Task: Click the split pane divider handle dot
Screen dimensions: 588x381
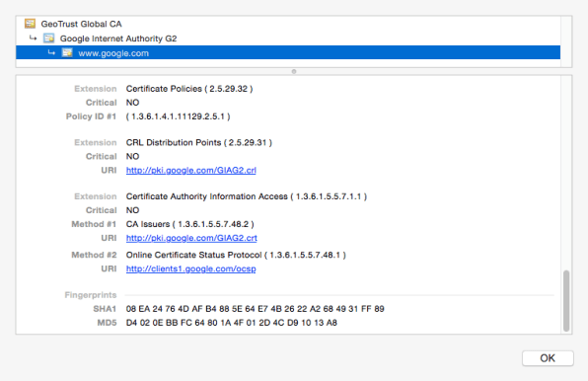Action: point(294,71)
